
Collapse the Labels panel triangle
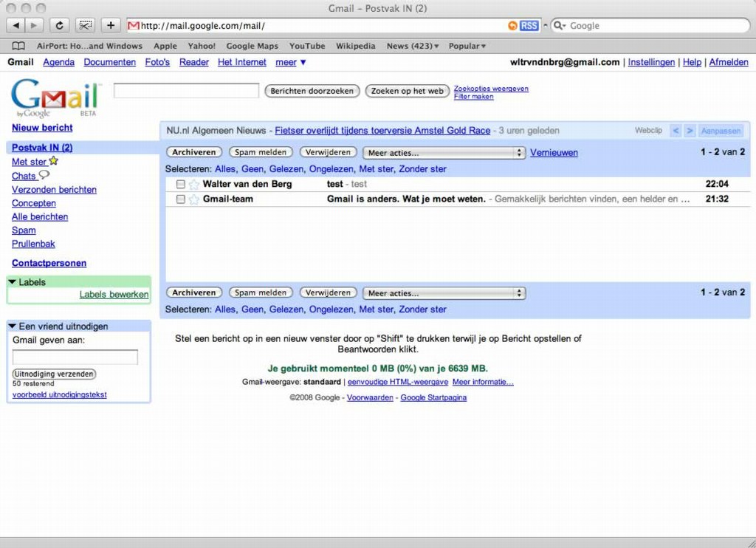point(13,282)
